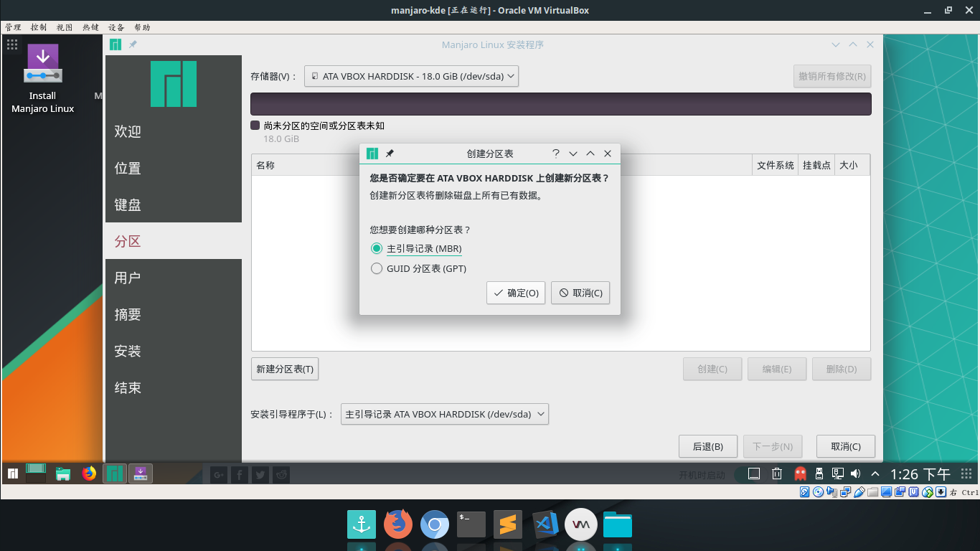This screenshot has height=551, width=980.
Task: Click VirtualBox CPU indicator icon
Action: pos(913,492)
